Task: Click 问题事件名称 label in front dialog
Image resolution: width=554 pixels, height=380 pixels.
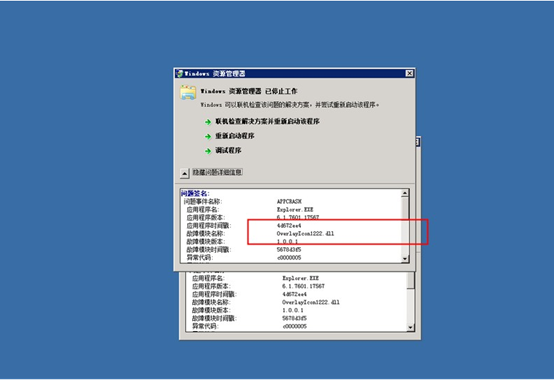Action: [202, 202]
